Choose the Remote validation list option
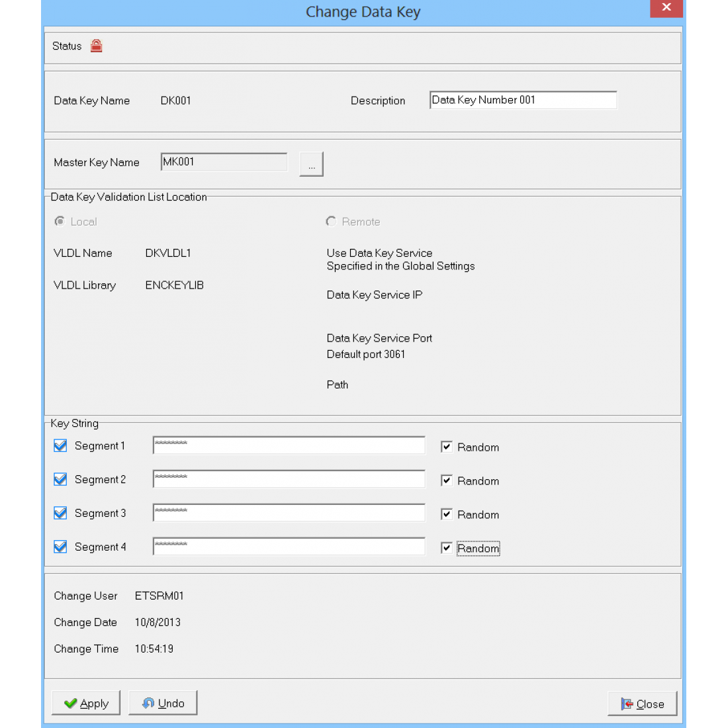728x728 pixels. click(x=331, y=221)
